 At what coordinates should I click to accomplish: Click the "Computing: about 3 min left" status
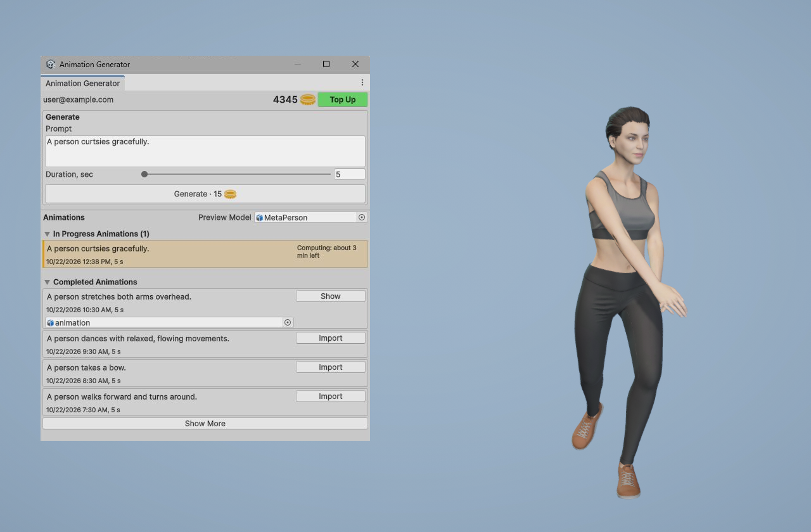point(327,251)
